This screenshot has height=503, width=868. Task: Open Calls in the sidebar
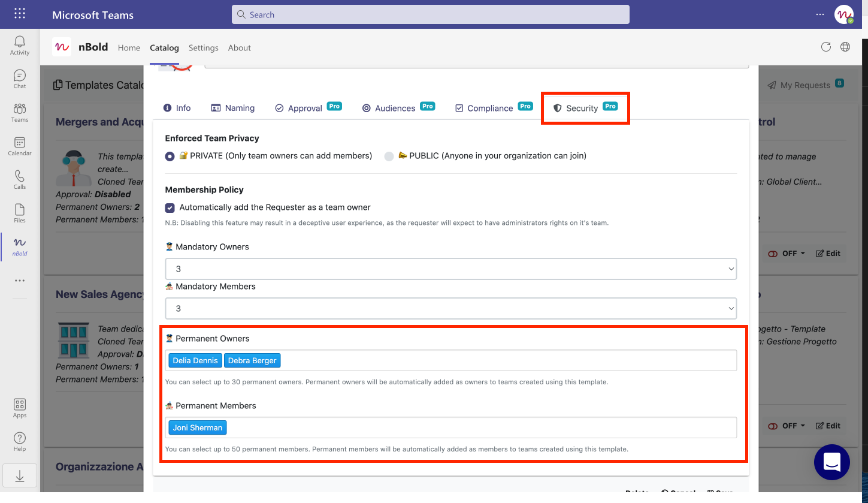[x=20, y=179]
